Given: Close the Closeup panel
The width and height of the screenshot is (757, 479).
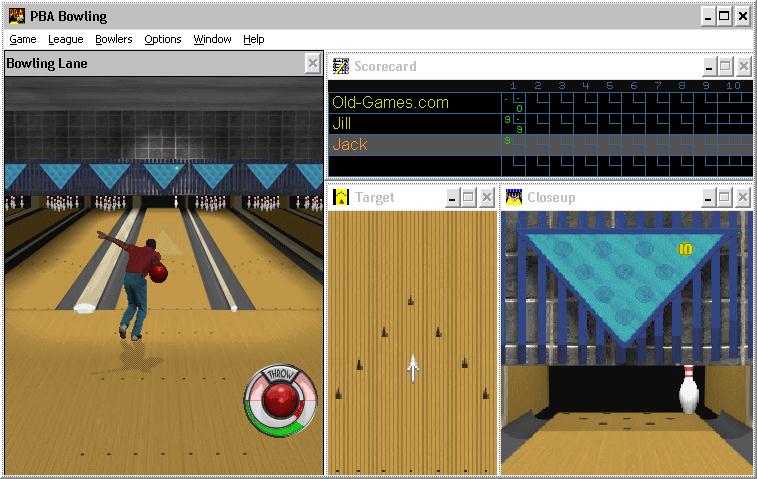Looking at the screenshot, I should pyautogui.click(x=743, y=197).
